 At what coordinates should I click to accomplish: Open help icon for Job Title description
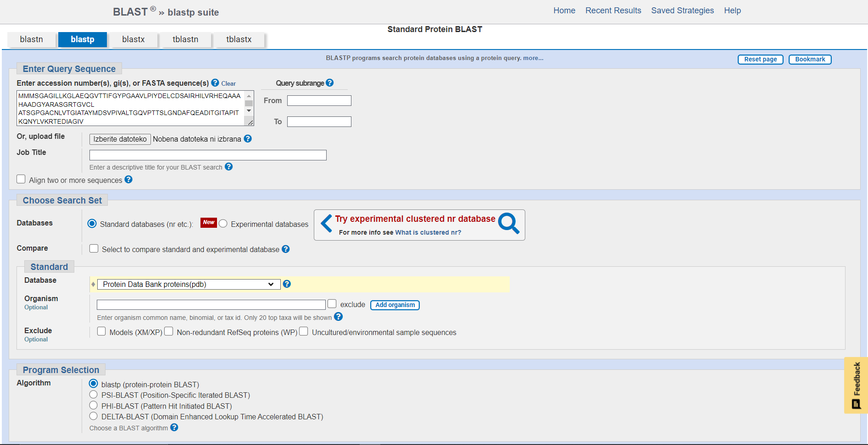point(228,167)
